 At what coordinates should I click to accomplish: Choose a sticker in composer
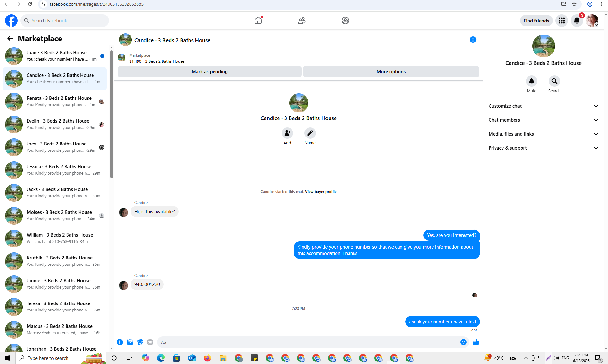click(140, 342)
